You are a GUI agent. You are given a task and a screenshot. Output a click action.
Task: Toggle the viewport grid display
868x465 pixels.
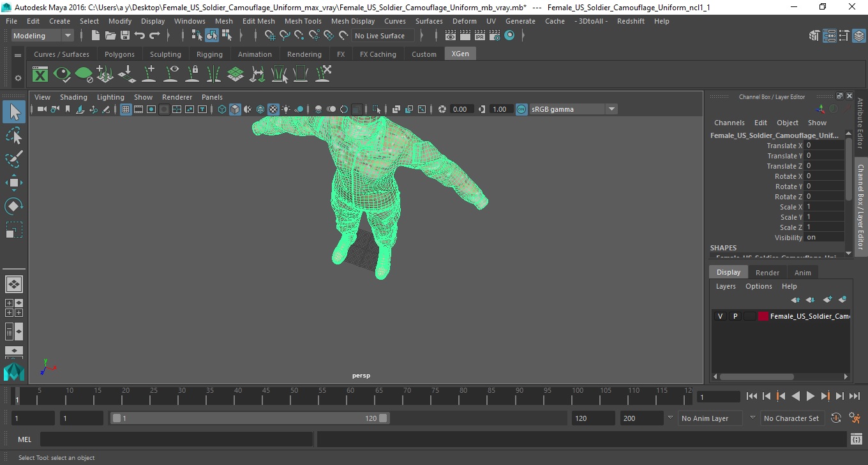click(x=126, y=109)
